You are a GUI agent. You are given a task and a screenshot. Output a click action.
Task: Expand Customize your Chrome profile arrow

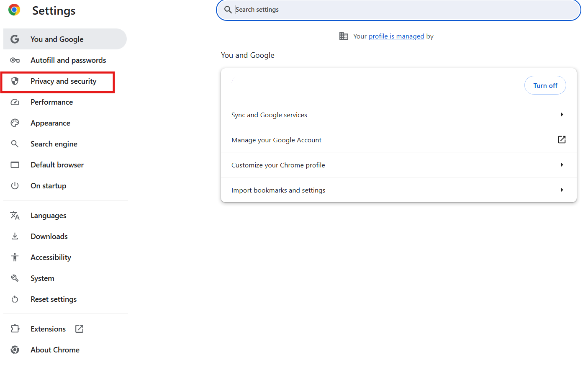tap(562, 165)
